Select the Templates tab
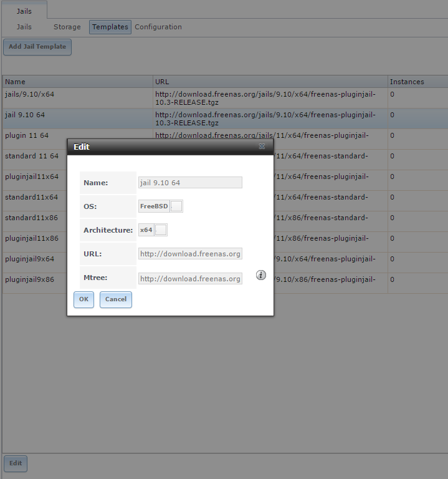 pos(110,27)
